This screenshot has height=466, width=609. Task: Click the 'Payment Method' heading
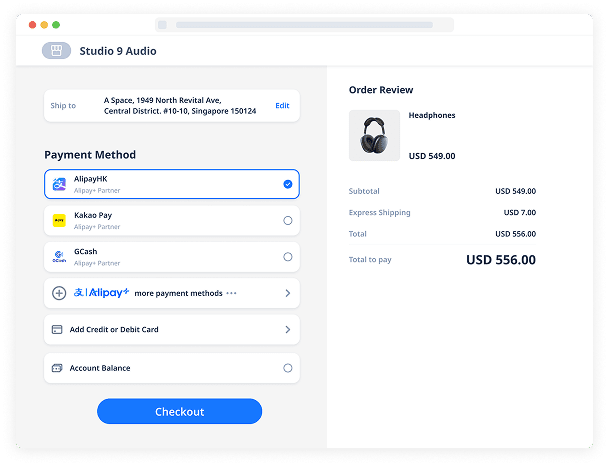pyautogui.click(x=90, y=155)
